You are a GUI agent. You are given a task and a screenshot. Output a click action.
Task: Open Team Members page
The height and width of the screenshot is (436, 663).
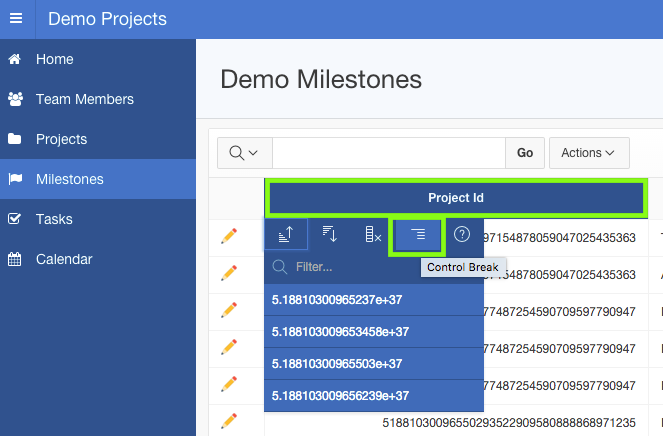click(84, 99)
